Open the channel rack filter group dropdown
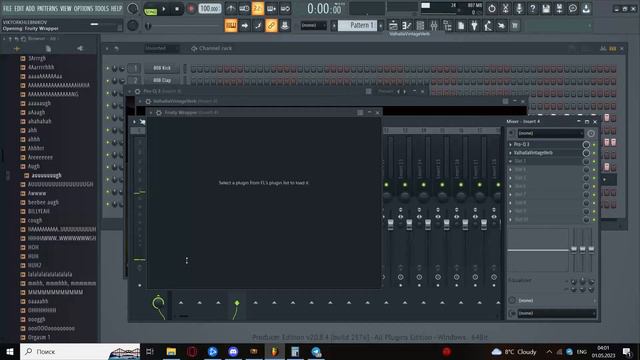 [x=162, y=48]
